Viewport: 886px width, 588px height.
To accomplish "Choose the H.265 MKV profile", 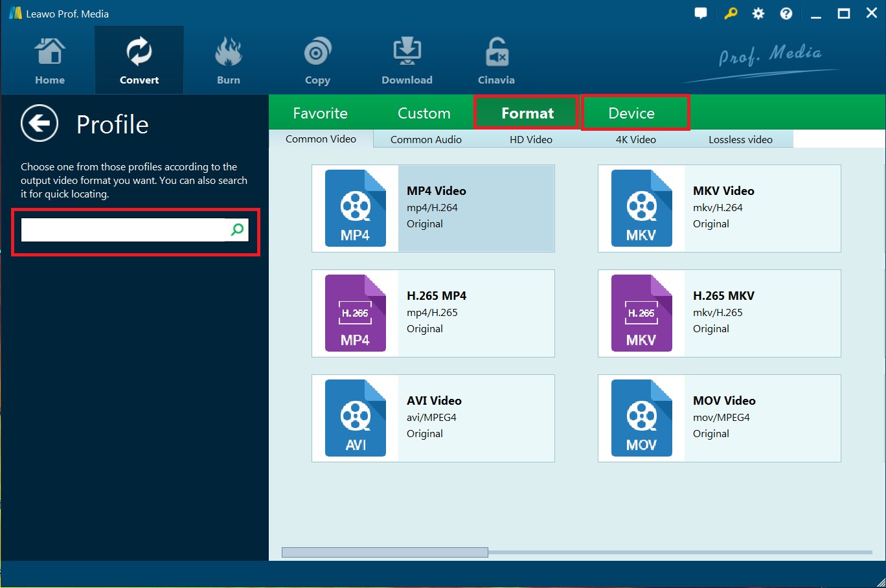I will [x=719, y=313].
